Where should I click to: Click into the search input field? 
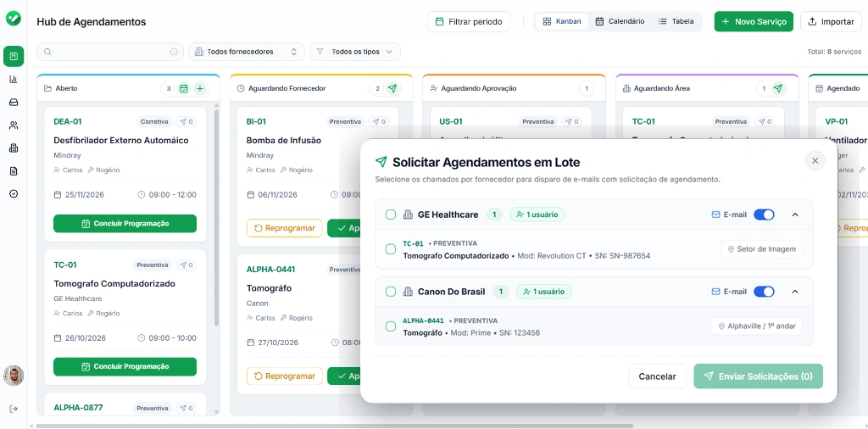111,52
